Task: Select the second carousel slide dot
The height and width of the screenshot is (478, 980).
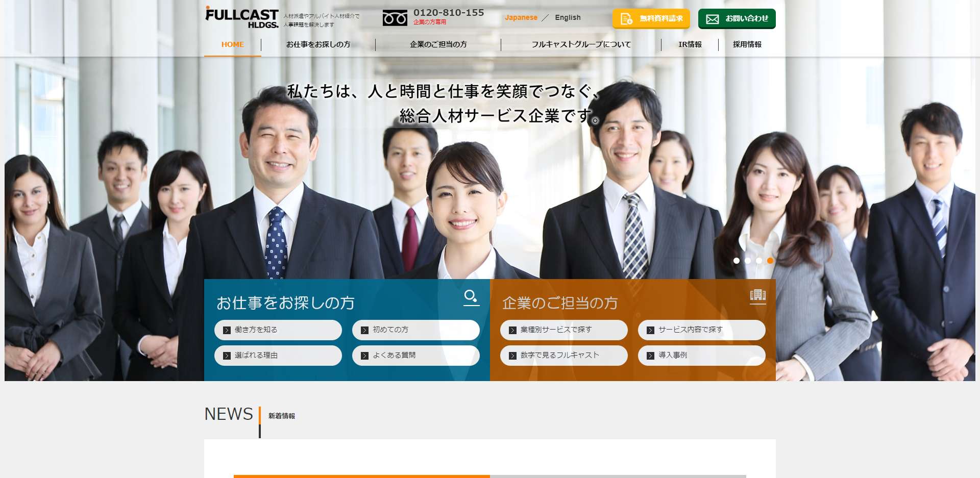Action: 748,261
